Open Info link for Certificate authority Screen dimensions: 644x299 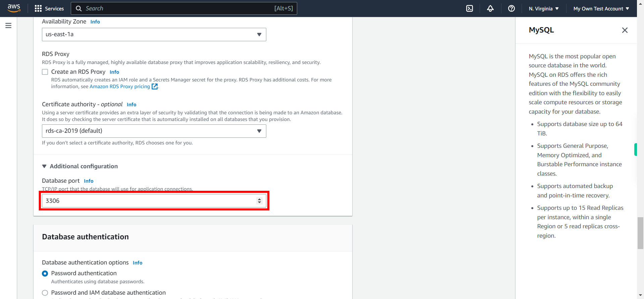131,105
